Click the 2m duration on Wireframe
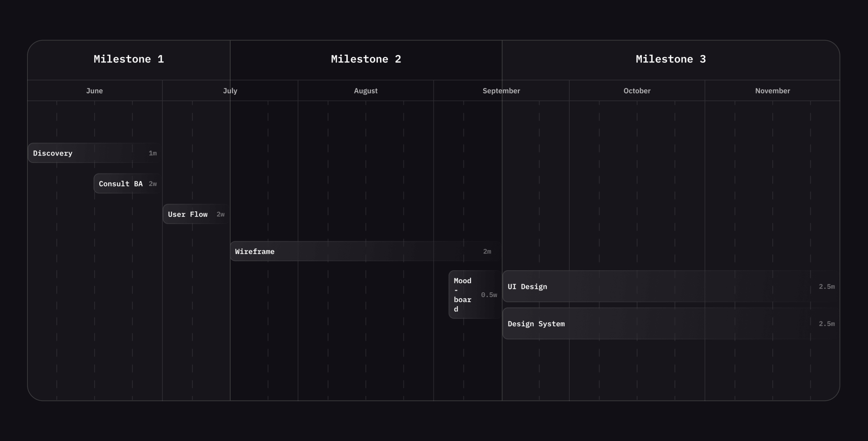Viewport: 868px width, 441px height. click(487, 251)
